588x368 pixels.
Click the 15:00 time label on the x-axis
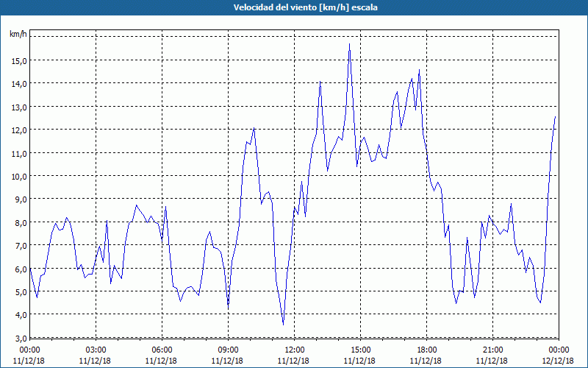coord(360,350)
